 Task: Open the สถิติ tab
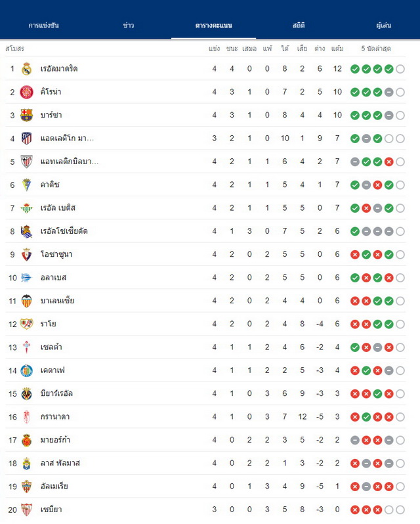click(299, 26)
